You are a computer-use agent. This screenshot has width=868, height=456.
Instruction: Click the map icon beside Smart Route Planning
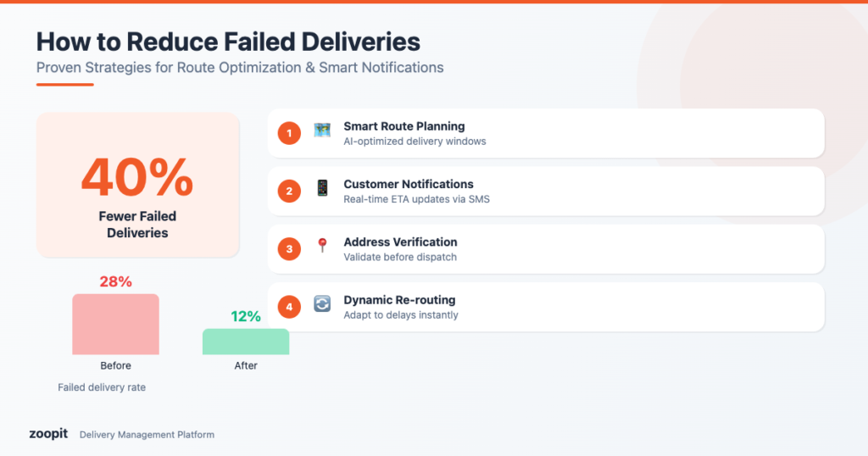(x=322, y=131)
